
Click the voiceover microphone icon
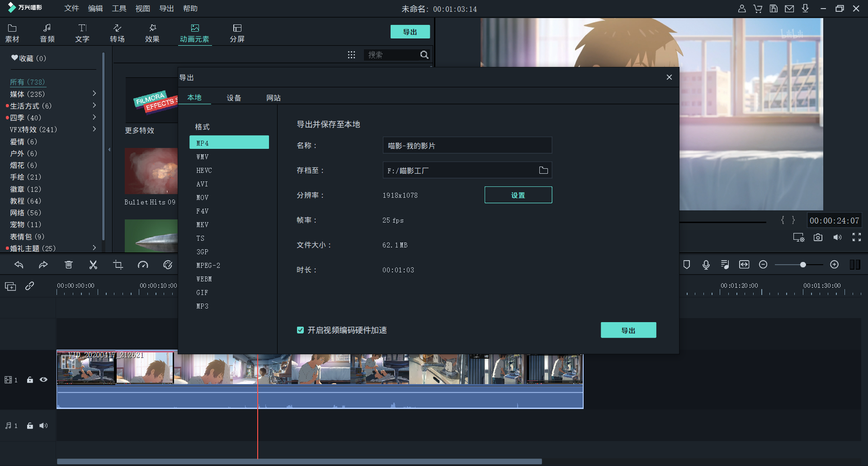706,265
